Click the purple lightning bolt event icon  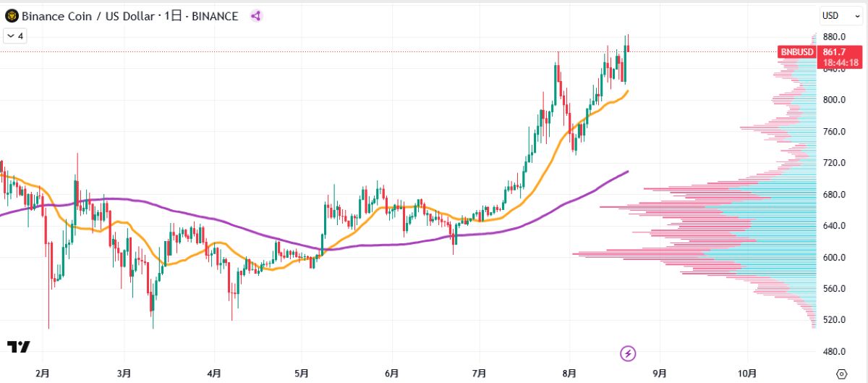click(x=629, y=353)
